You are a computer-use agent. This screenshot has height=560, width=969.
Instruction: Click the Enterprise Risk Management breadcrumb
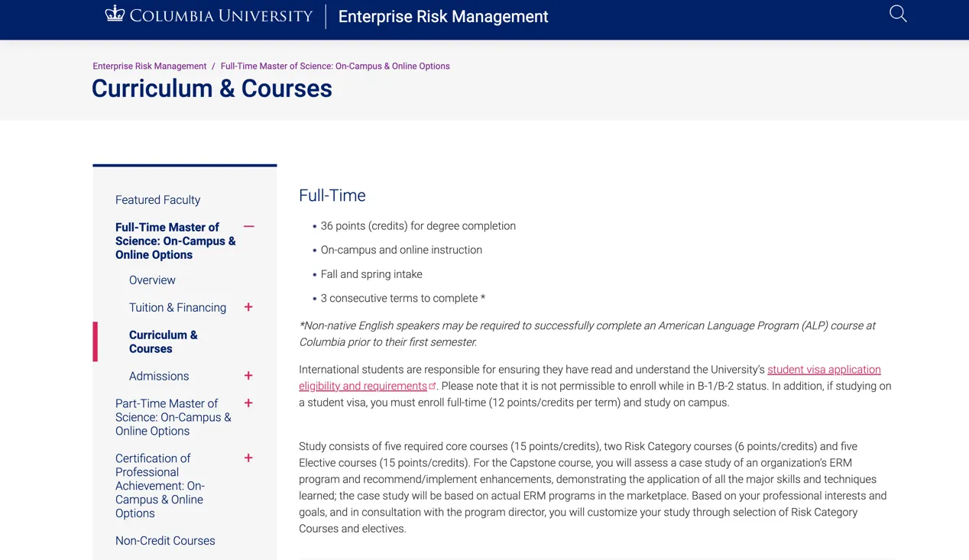(x=150, y=66)
